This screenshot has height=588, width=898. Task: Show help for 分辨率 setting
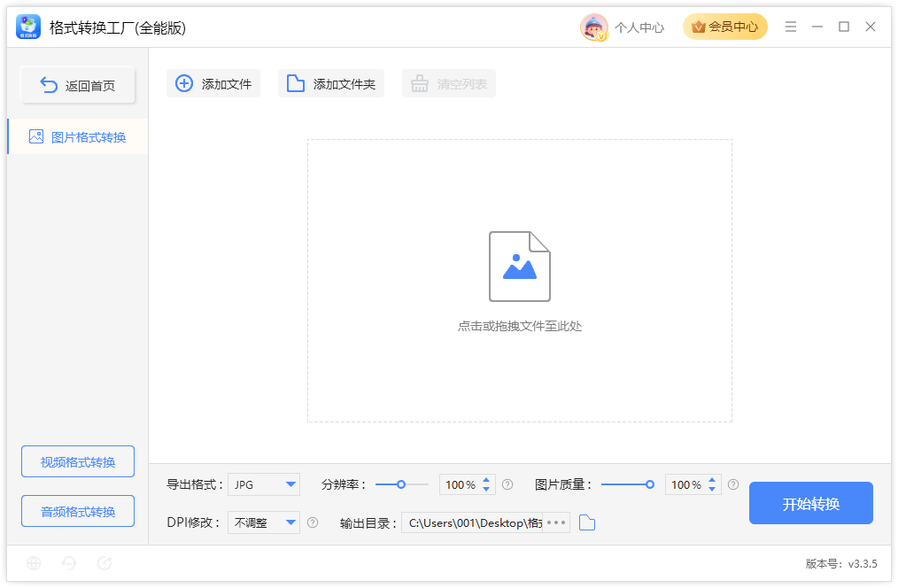point(507,485)
